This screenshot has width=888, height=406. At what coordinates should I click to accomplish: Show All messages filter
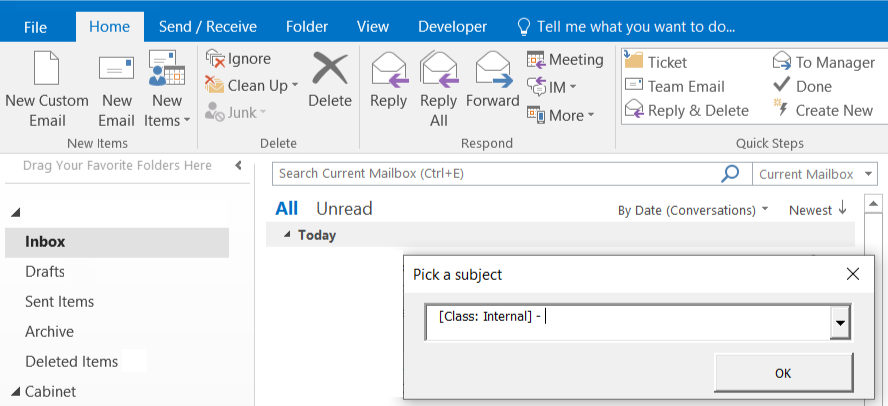tap(287, 208)
